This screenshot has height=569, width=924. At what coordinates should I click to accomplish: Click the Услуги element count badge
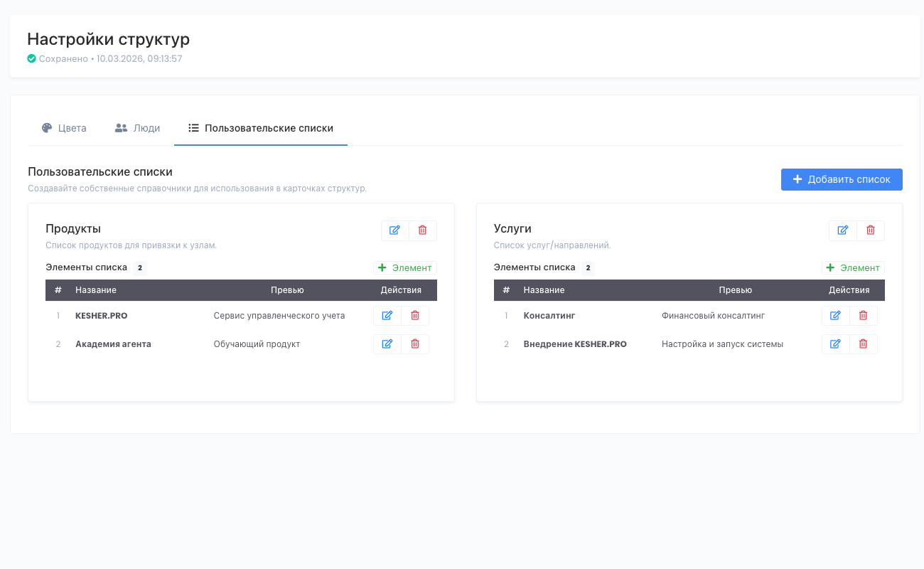pyautogui.click(x=588, y=268)
